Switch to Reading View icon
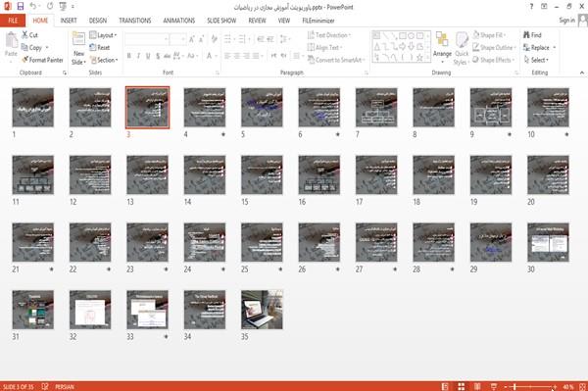 [x=477, y=386]
